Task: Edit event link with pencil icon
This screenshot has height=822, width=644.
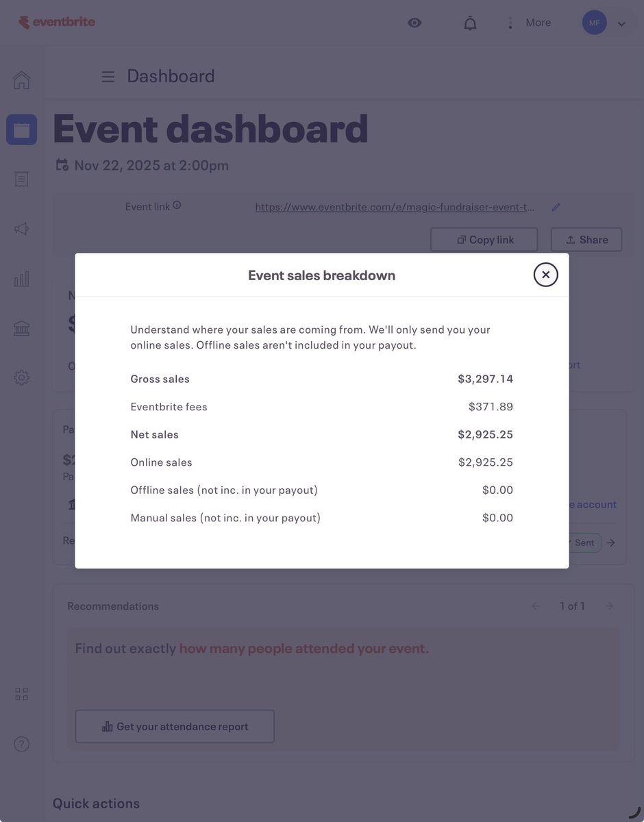Action: (556, 207)
